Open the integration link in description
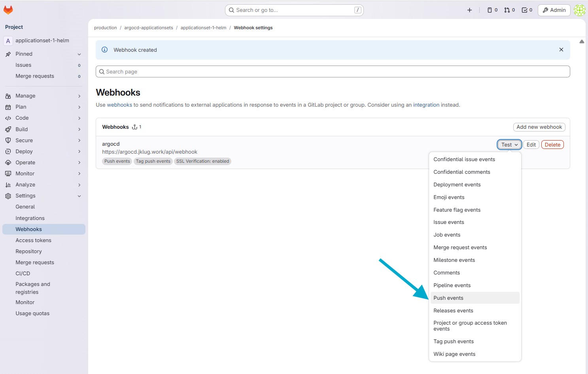 coord(426,105)
